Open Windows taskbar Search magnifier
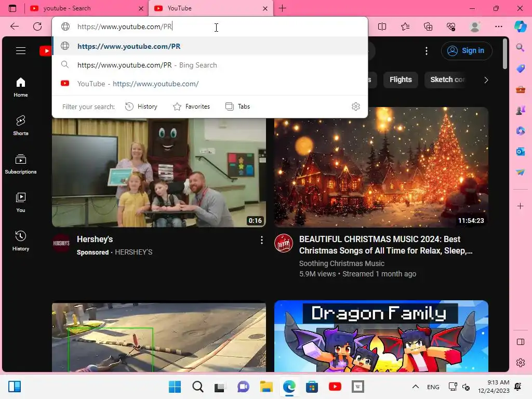 pyautogui.click(x=197, y=387)
